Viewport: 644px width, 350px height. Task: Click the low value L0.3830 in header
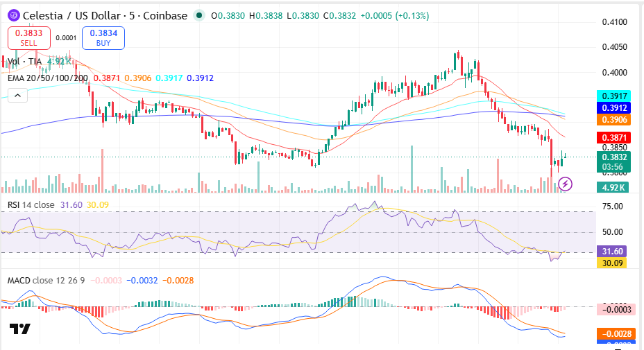coord(303,15)
